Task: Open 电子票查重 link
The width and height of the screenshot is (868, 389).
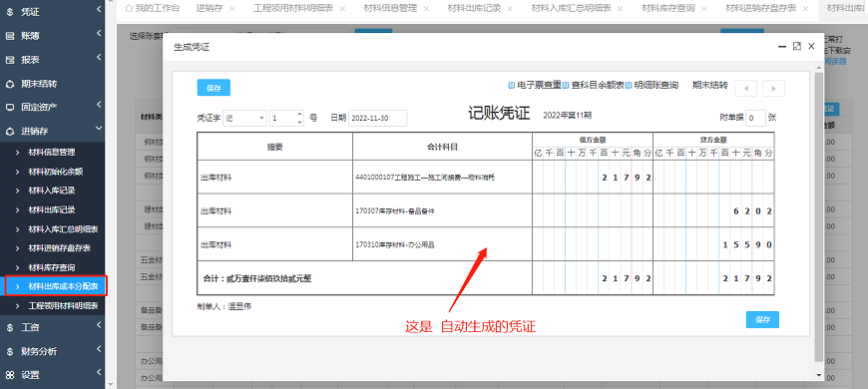Action: tap(535, 85)
